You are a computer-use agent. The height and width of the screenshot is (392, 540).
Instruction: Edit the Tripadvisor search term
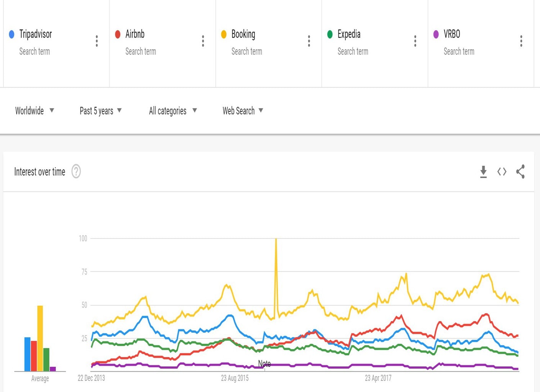tap(36, 34)
